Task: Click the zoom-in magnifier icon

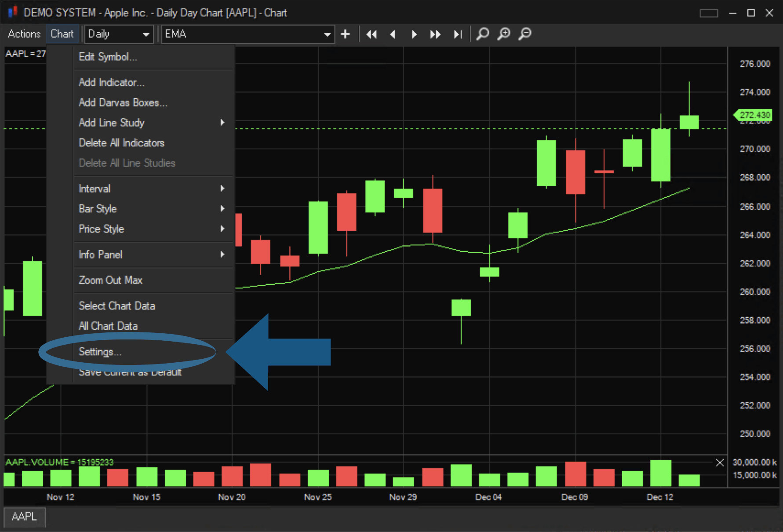Action: (504, 34)
